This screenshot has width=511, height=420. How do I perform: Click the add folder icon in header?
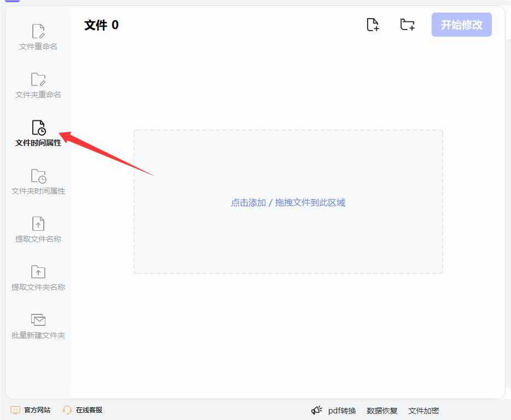(x=408, y=25)
